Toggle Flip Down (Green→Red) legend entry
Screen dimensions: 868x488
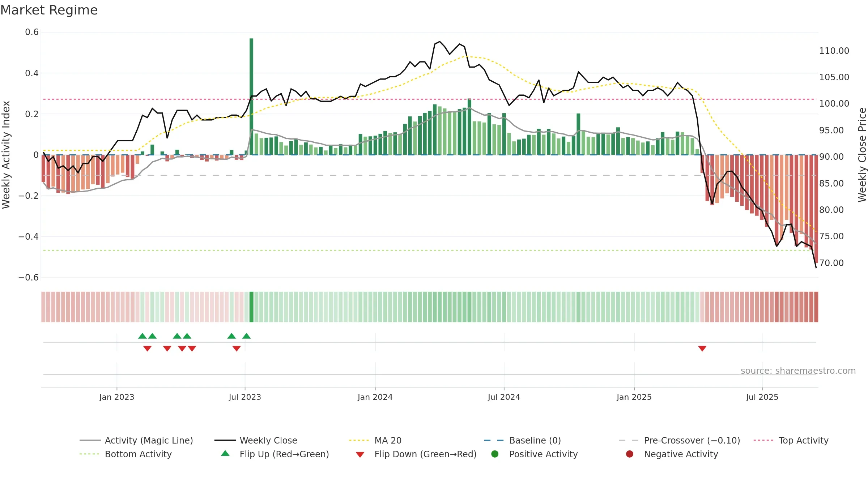click(x=416, y=454)
